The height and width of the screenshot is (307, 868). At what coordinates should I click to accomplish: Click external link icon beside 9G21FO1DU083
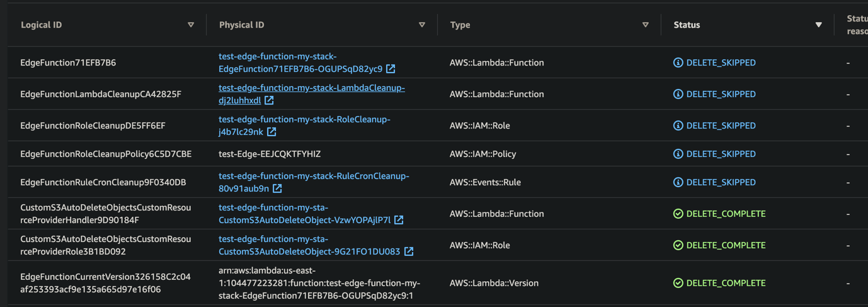[x=409, y=252]
